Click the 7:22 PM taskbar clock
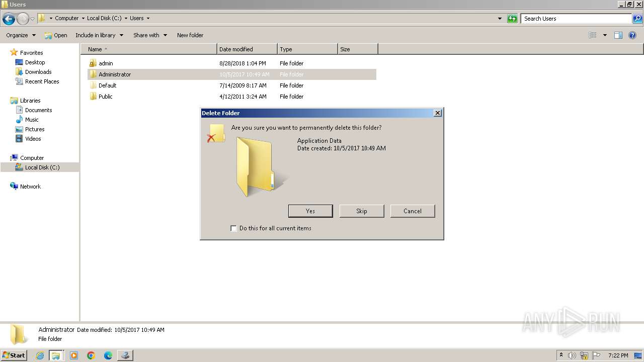This screenshot has height=362, width=644. coord(618,355)
